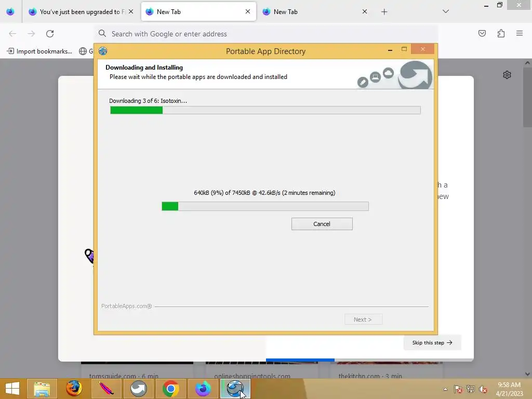
Task: Select the middle New Tab tab
Action: [x=198, y=12]
